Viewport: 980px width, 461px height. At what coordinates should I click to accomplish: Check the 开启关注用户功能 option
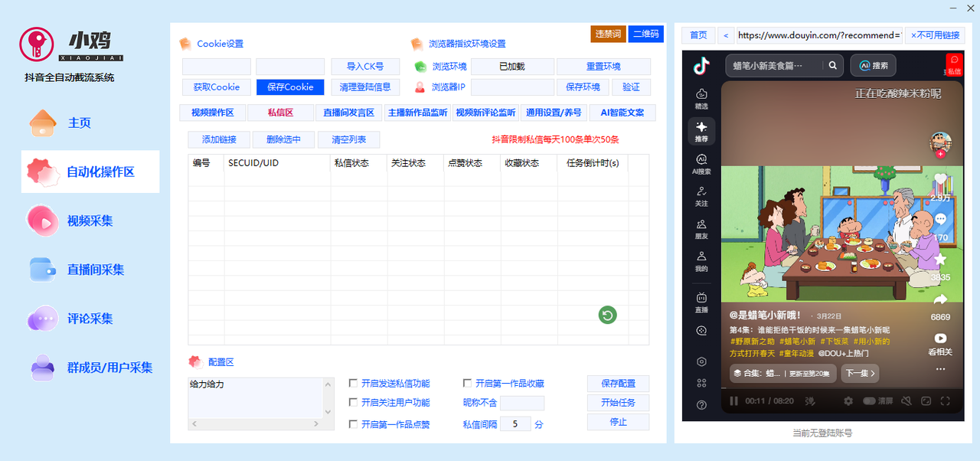pyautogui.click(x=354, y=403)
